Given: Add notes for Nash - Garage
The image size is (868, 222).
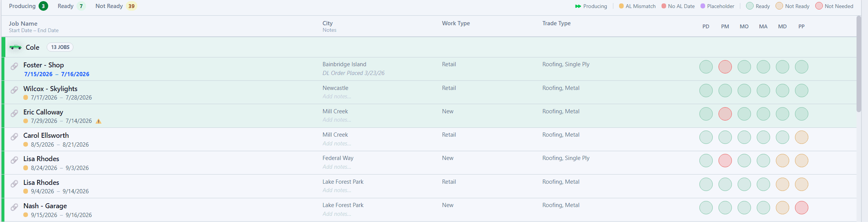Looking at the screenshot, I should (x=337, y=214).
